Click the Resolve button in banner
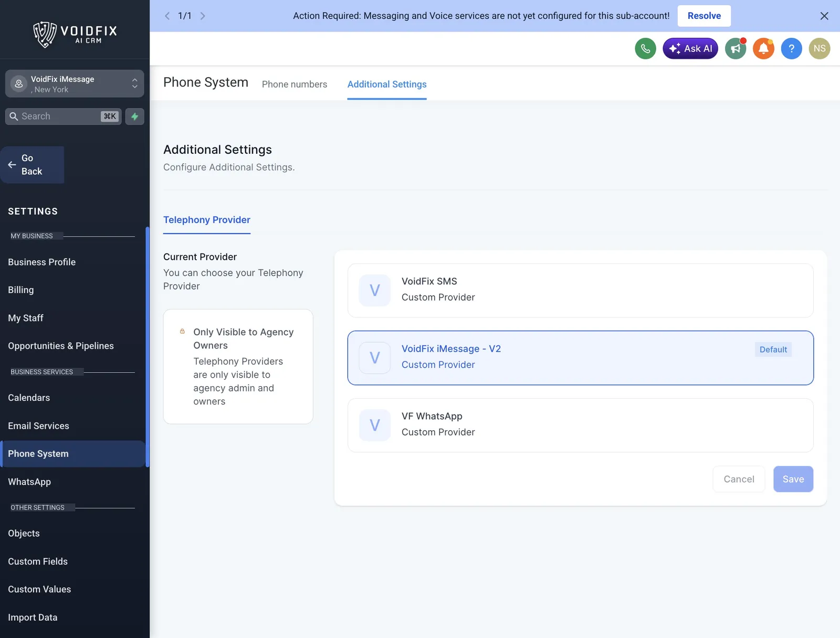Image resolution: width=840 pixels, height=638 pixels. pyautogui.click(x=704, y=16)
